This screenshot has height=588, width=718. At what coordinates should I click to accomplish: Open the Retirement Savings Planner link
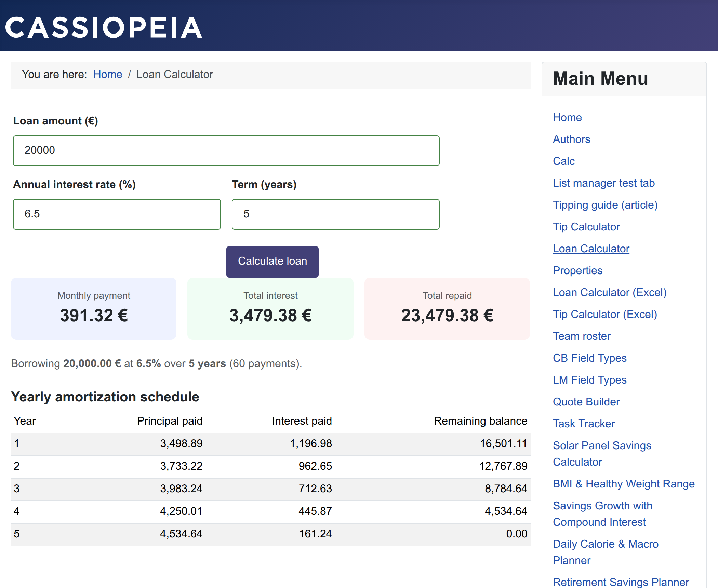pyautogui.click(x=621, y=582)
